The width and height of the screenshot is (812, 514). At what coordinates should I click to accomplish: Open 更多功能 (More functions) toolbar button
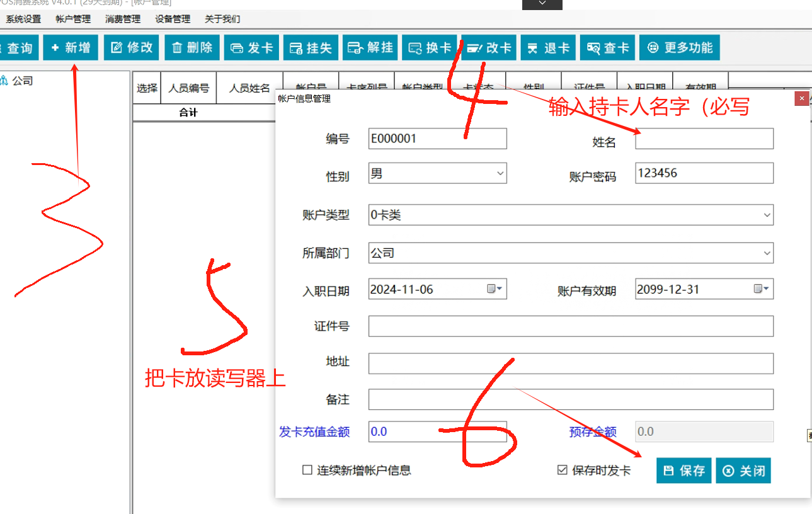coord(680,48)
